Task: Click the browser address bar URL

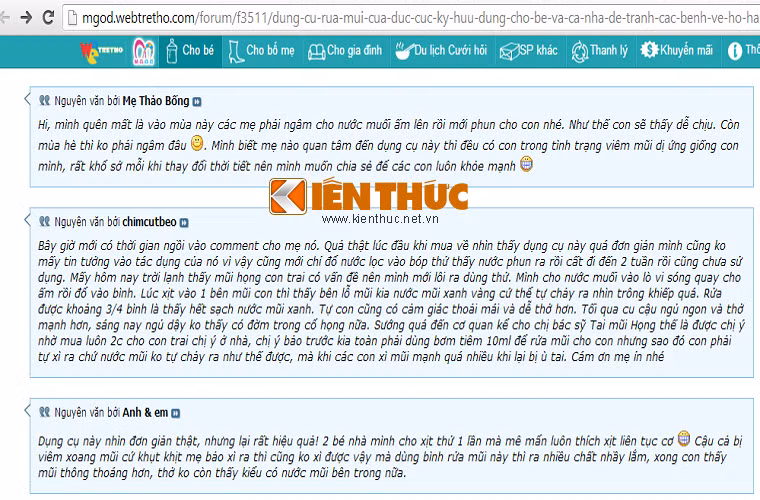Action: pyautogui.click(x=420, y=18)
